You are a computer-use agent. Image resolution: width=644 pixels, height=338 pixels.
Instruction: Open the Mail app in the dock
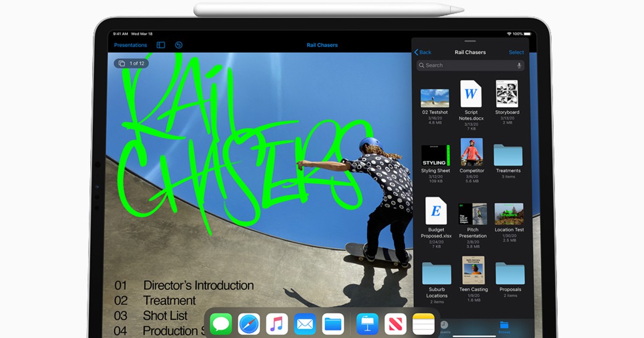[x=305, y=324]
